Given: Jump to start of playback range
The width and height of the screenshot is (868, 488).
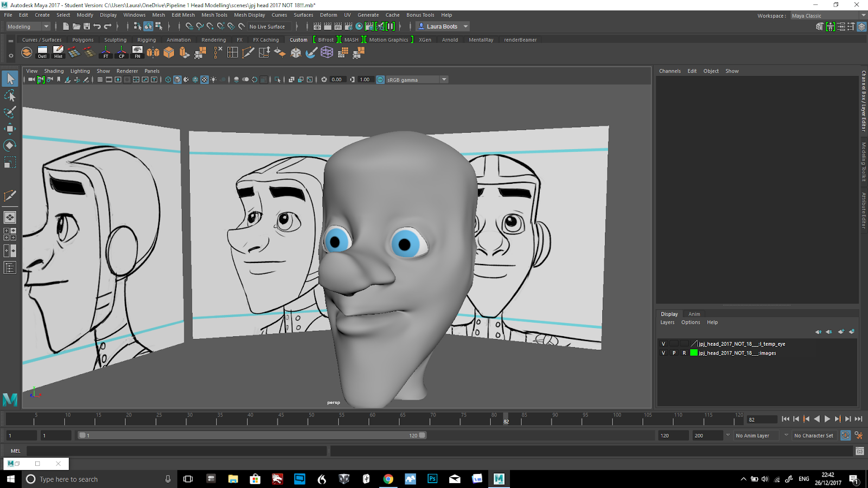Looking at the screenshot, I should tap(786, 419).
